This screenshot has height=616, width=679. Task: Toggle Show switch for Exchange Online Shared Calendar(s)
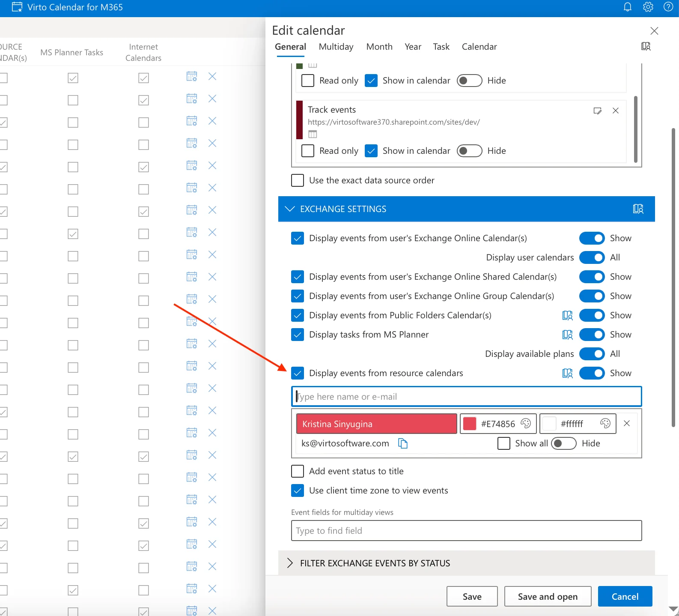(x=592, y=277)
